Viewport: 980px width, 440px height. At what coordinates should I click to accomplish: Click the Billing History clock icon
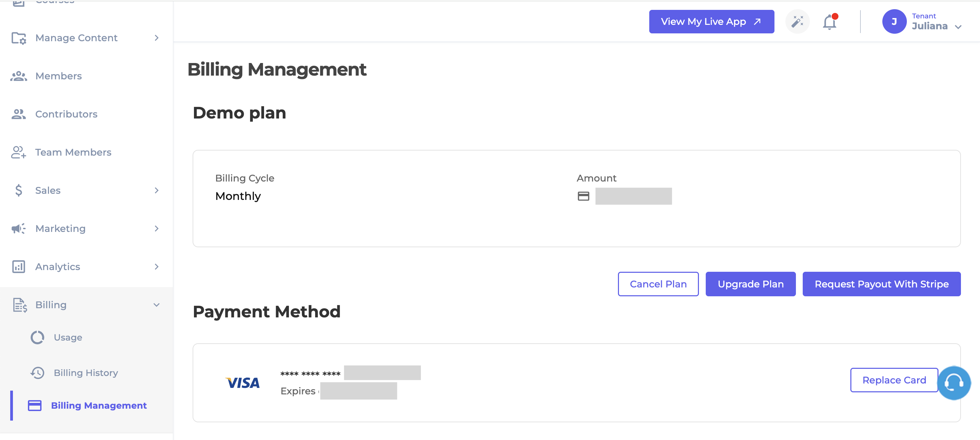(37, 373)
